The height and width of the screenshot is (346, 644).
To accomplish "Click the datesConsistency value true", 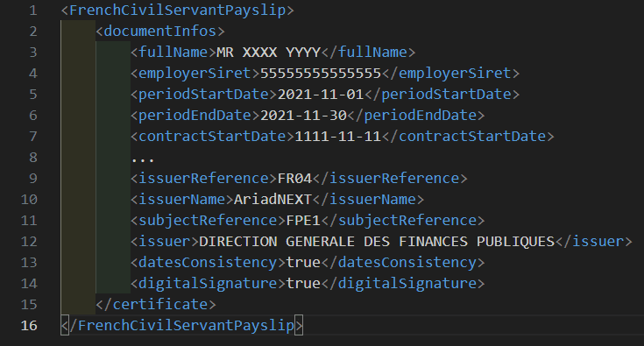I will [303, 262].
